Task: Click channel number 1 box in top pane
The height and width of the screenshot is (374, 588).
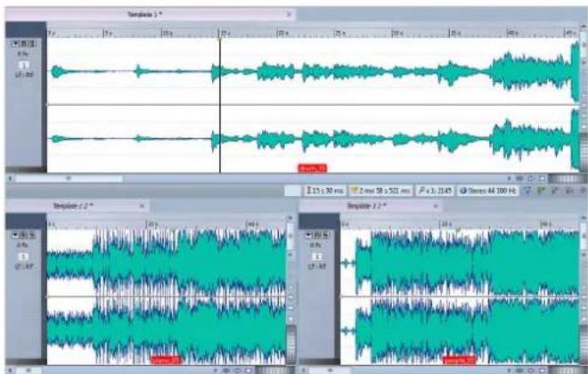Action: click(24, 65)
